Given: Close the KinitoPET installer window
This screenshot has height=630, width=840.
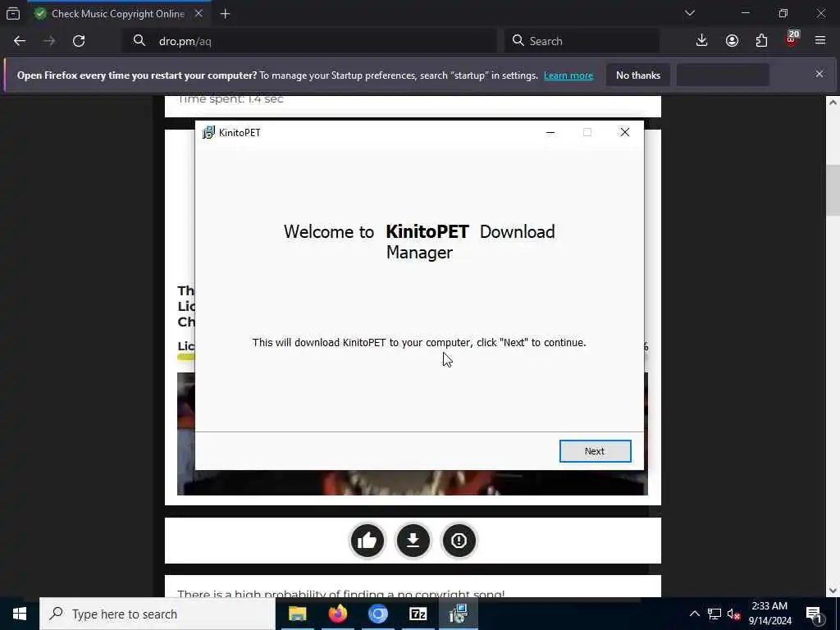Looking at the screenshot, I should click(624, 132).
